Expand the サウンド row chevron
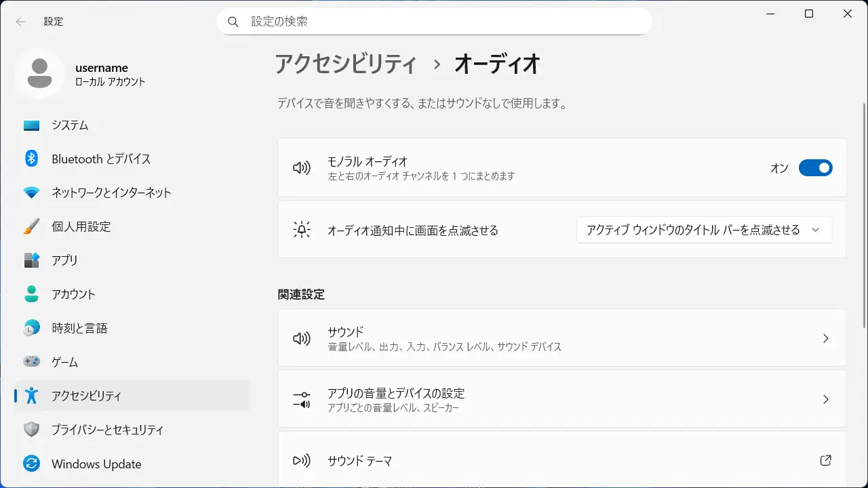The image size is (868, 488). click(825, 338)
